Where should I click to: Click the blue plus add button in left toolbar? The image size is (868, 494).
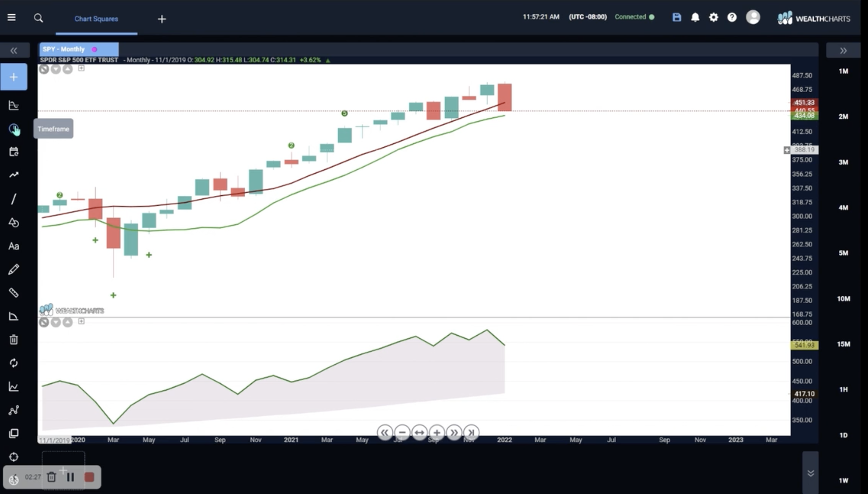[13, 77]
